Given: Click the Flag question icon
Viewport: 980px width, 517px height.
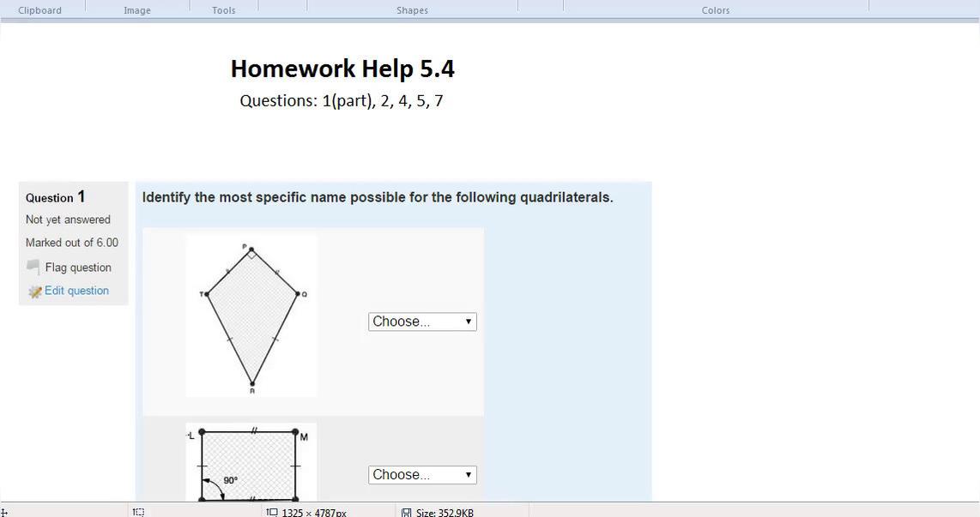Looking at the screenshot, I should click(33, 267).
